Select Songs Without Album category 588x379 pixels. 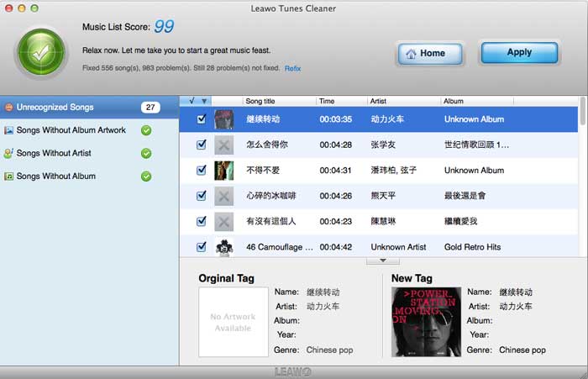pyautogui.click(x=89, y=176)
